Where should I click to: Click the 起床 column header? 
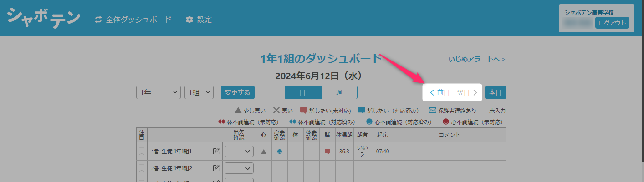point(383,135)
